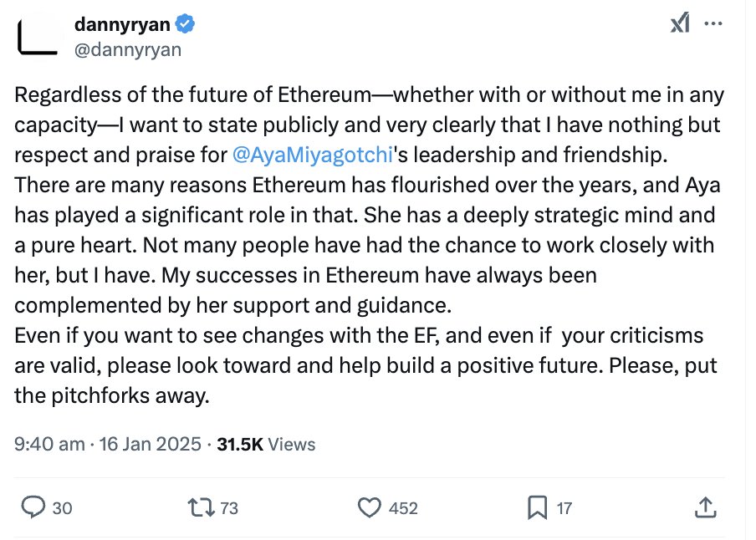Click the share upload icon
Viewport: 756px width, 540px height.
click(705, 507)
